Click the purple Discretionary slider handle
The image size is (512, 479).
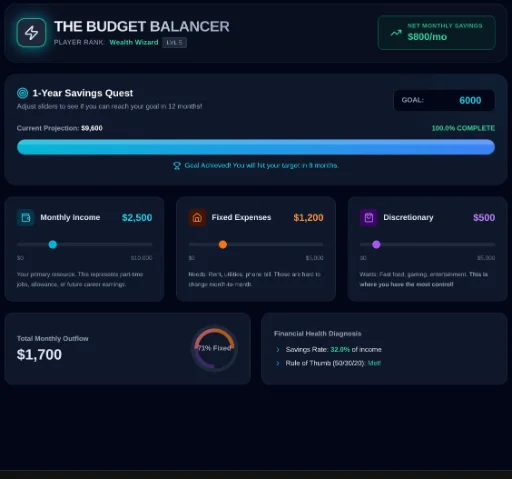tap(376, 245)
